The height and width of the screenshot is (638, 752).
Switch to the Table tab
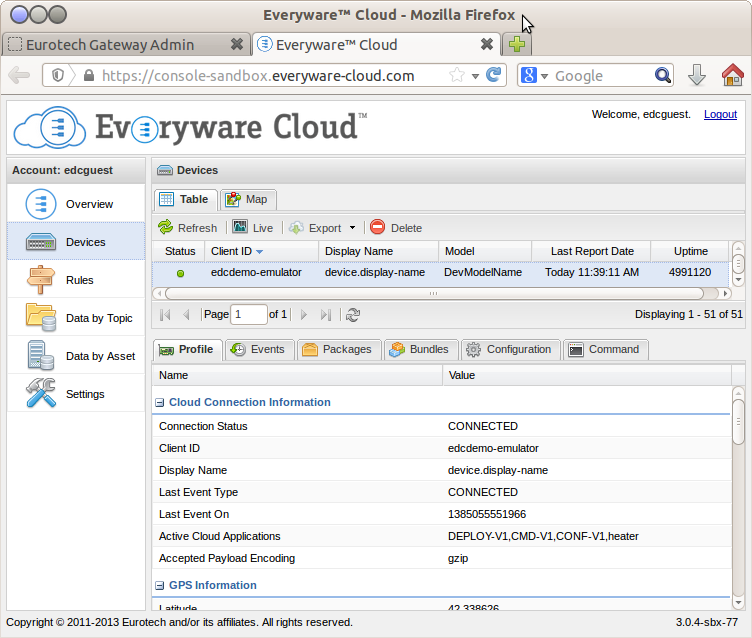pos(186,199)
